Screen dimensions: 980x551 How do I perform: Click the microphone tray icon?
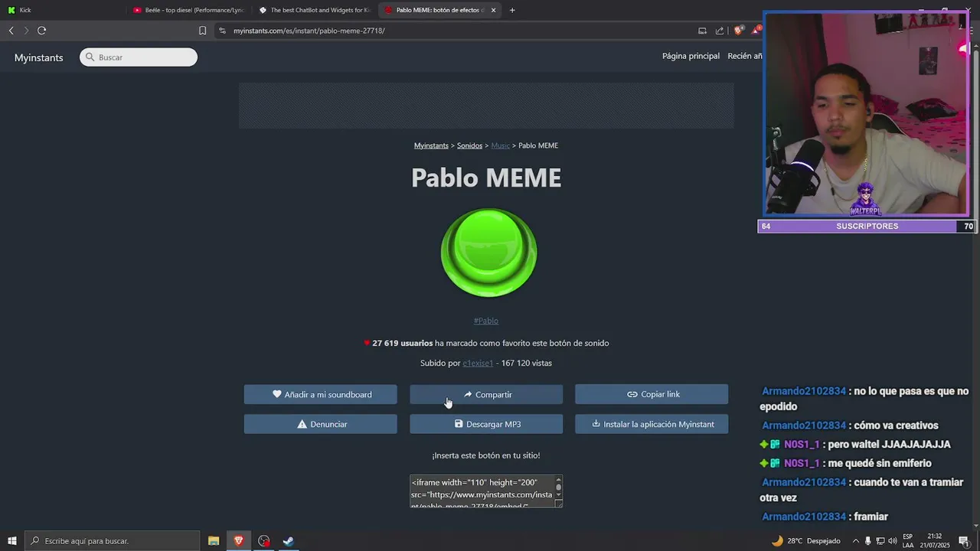[x=868, y=541]
